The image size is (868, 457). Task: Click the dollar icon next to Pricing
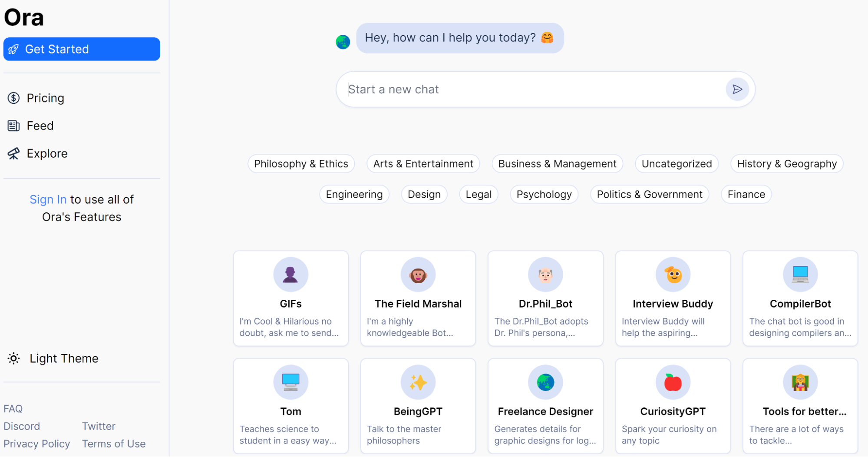(13, 98)
